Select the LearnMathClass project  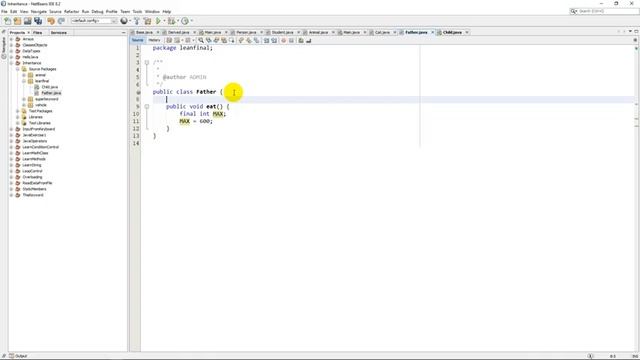[x=36, y=153]
